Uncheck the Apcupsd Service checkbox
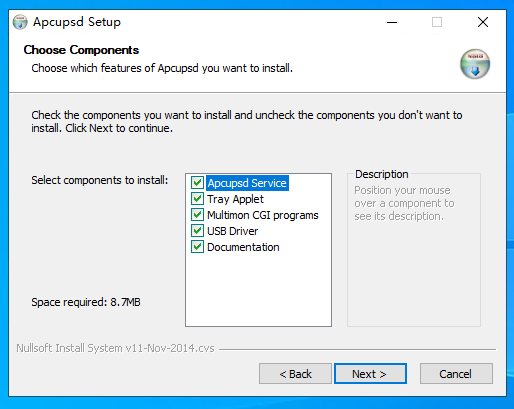514x409 pixels. coord(197,183)
